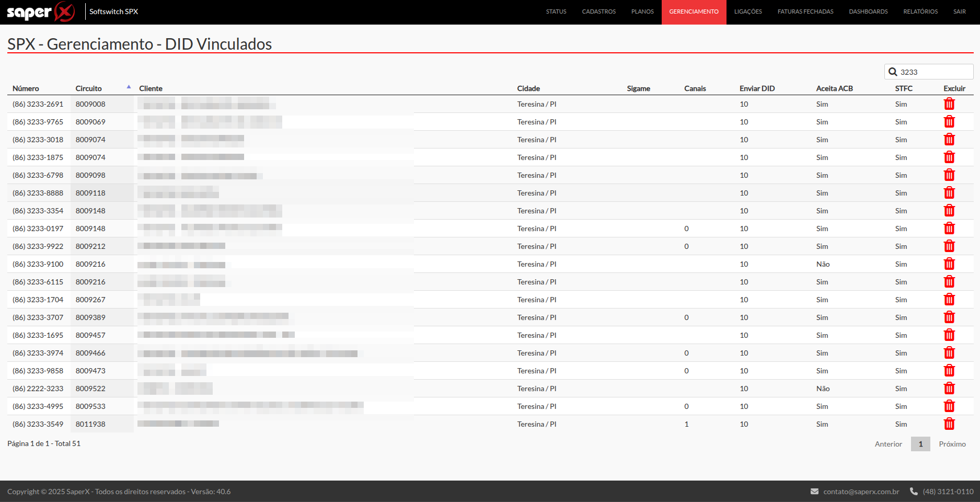Open the Ligações menu
This screenshot has height=502, width=980.
pos(747,12)
